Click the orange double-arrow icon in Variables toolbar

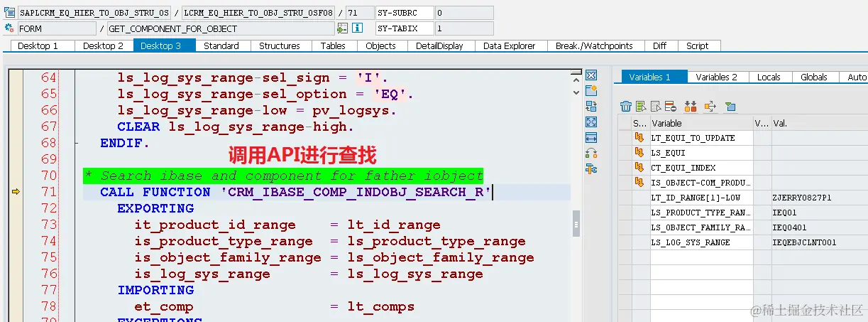tap(691, 107)
